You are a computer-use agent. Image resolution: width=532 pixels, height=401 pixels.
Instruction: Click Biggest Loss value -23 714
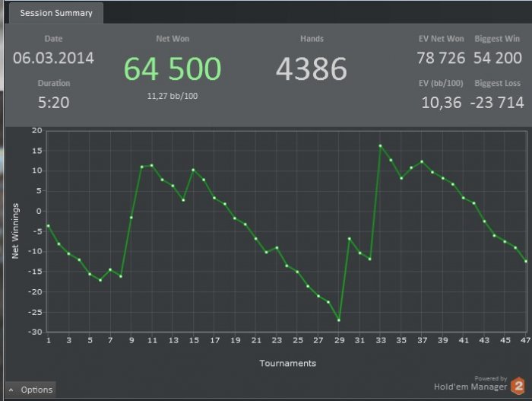pos(497,103)
